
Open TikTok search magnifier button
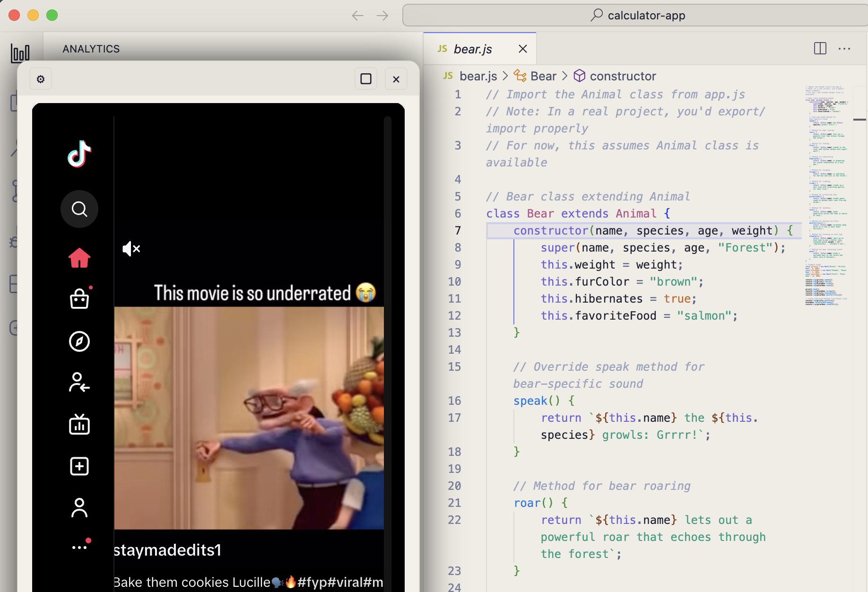[x=79, y=209]
